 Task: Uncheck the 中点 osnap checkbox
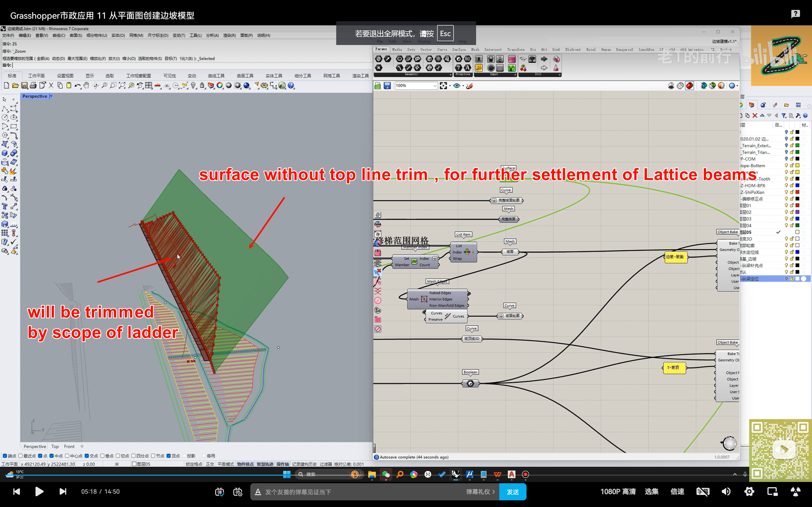[52, 456]
